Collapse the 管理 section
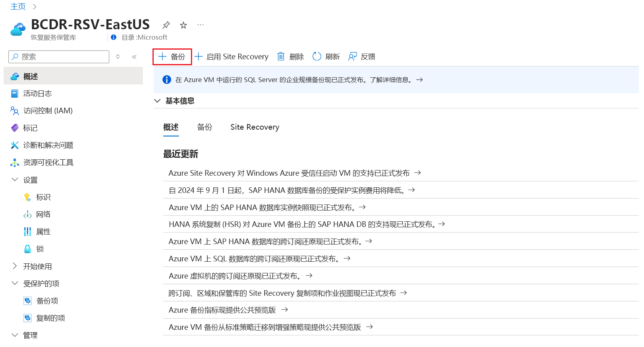644x347 pixels. click(x=15, y=335)
